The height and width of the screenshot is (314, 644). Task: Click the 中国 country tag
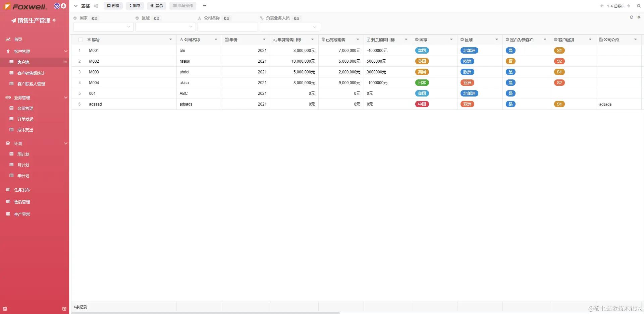pyautogui.click(x=422, y=104)
